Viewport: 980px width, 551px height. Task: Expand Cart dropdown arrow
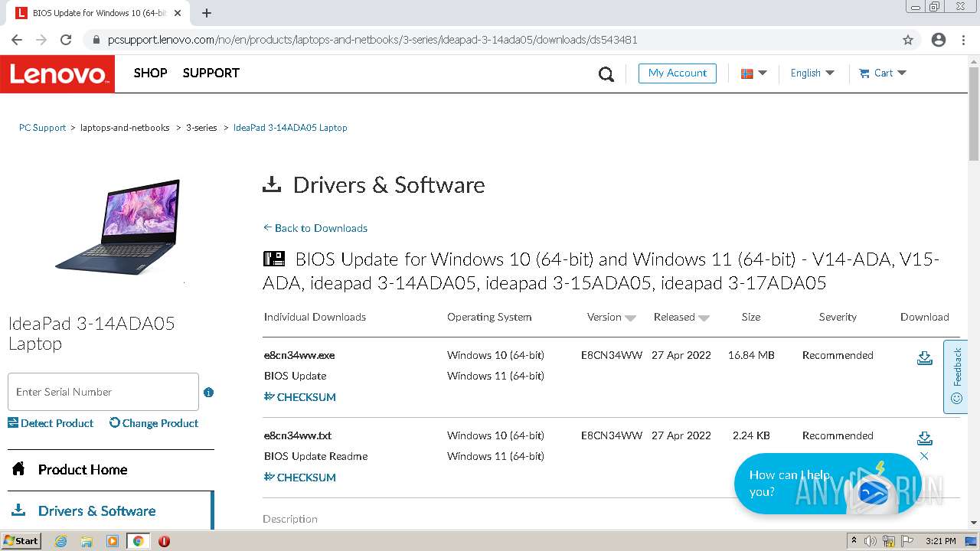[x=901, y=73]
